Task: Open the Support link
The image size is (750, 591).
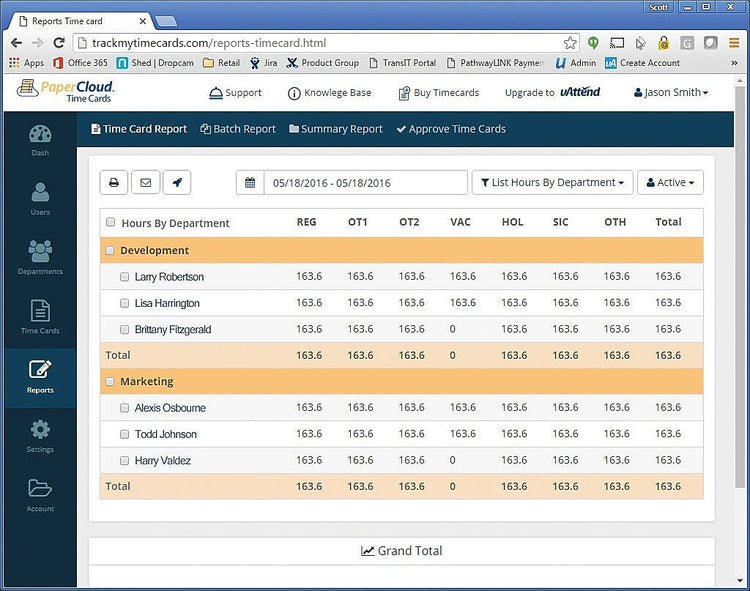Action: pyautogui.click(x=236, y=93)
